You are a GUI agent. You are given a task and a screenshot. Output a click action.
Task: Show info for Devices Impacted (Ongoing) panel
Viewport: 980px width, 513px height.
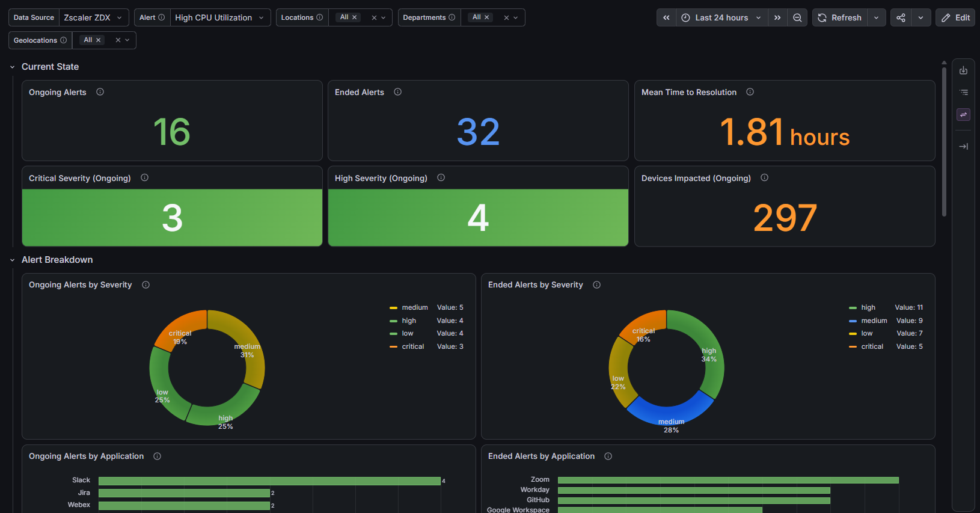point(765,177)
